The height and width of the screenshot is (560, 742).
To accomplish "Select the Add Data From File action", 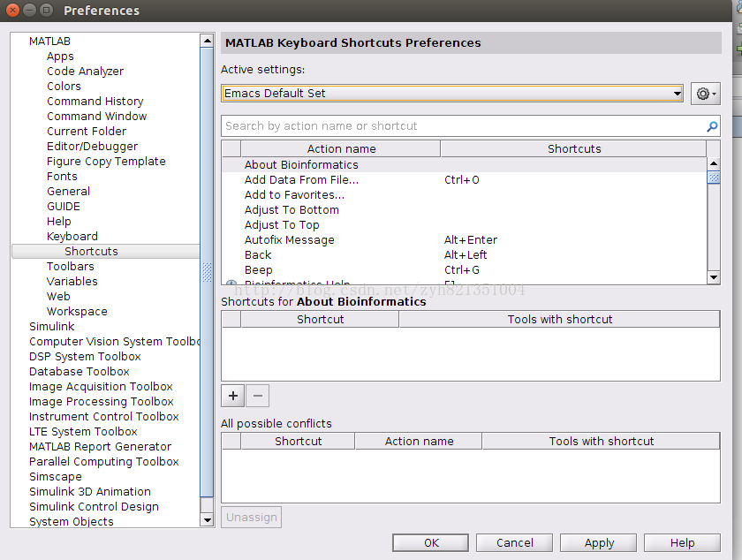I will 465,180.
